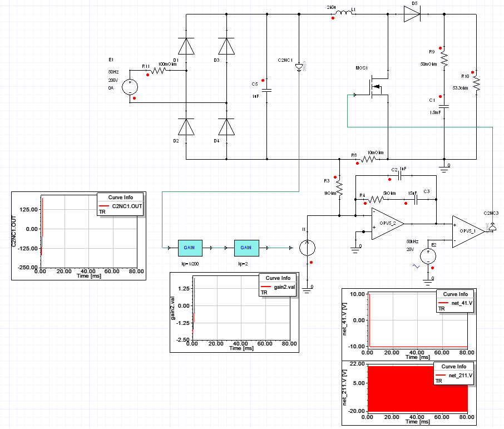
Task: Select the inductor L1 symbol
Action: coord(343,13)
